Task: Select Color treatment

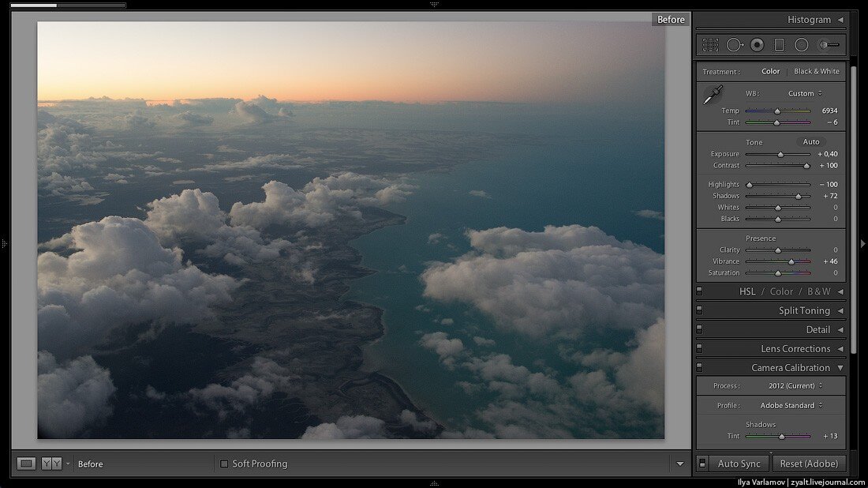Action: pos(771,71)
